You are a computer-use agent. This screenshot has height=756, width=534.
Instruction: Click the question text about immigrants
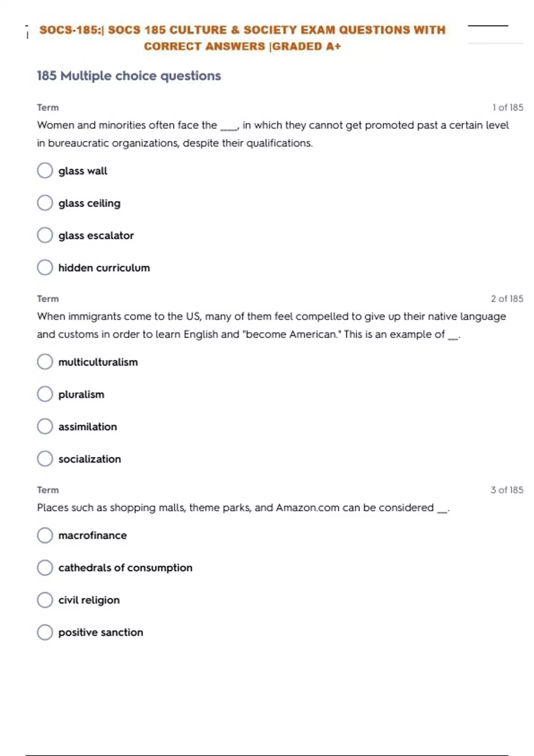point(271,325)
